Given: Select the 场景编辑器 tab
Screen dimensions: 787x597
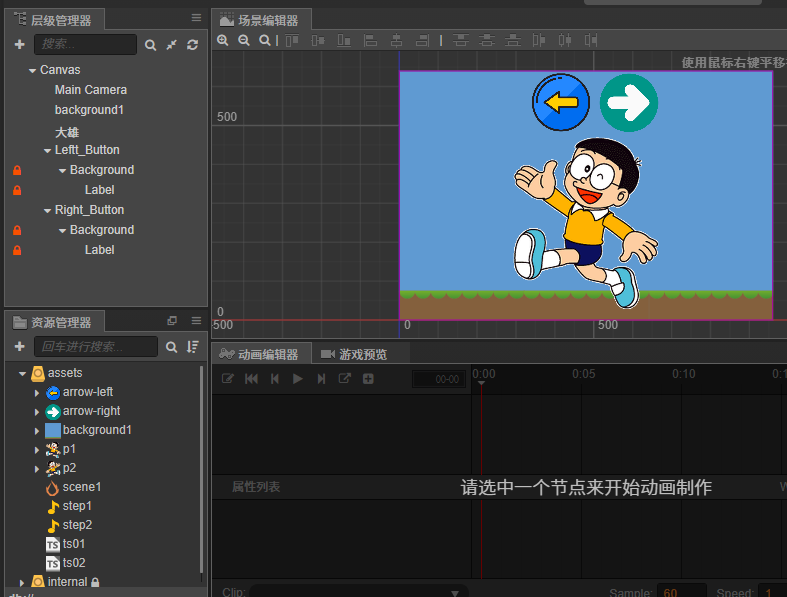Looking at the screenshot, I should 261,20.
